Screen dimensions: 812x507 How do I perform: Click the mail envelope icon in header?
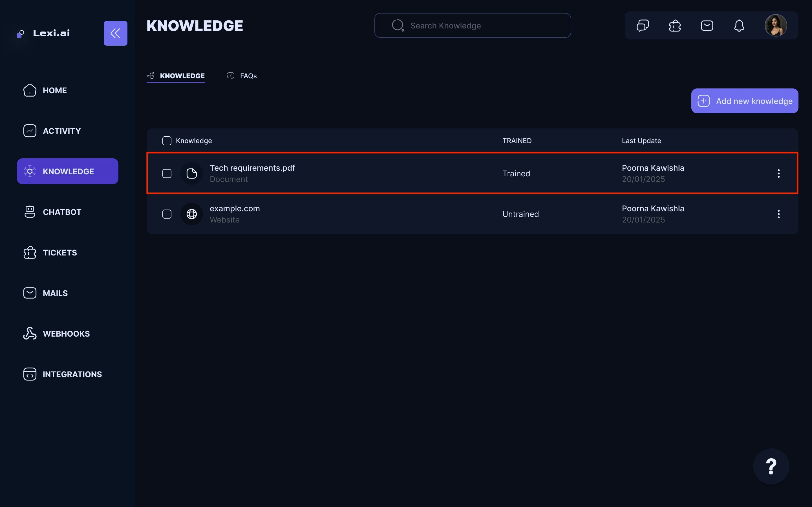[x=707, y=25]
